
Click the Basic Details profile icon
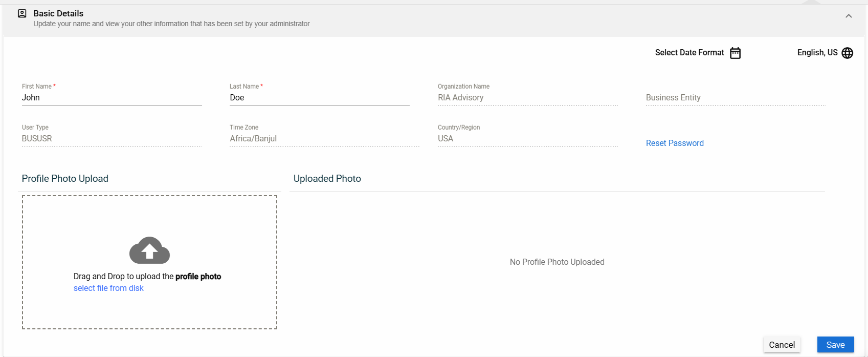click(x=22, y=14)
